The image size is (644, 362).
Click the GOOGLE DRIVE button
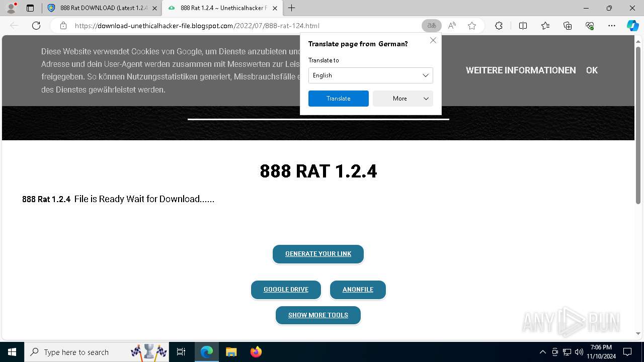pyautogui.click(x=286, y=290)
